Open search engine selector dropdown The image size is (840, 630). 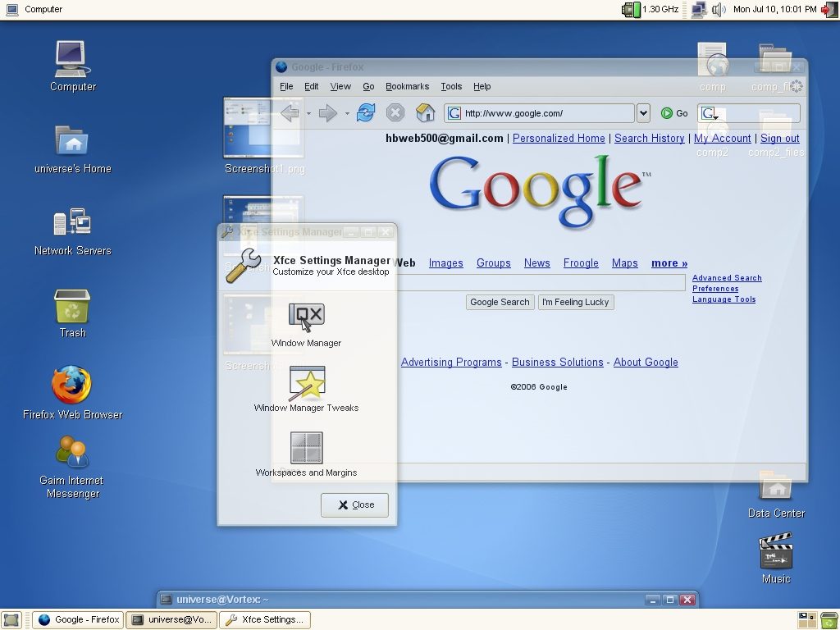[x=710, y=113]
